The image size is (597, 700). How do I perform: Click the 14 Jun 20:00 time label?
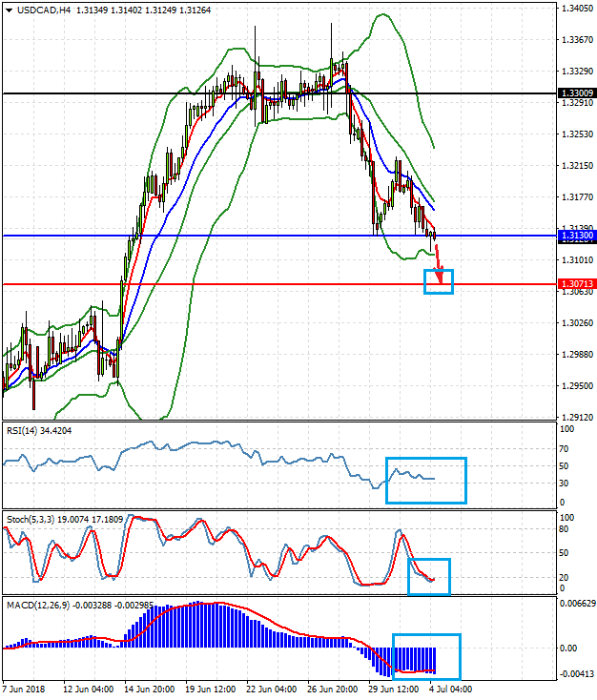click(149, 689)
